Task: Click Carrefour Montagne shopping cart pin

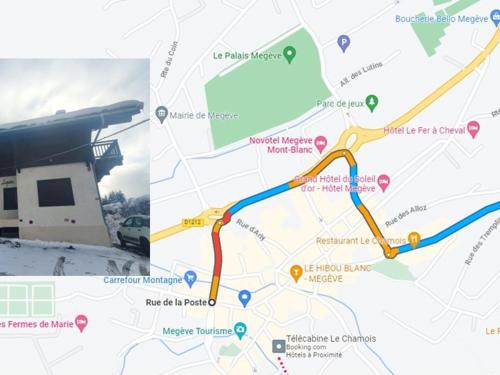Action: pyautogui.click(x=190, y=279)
